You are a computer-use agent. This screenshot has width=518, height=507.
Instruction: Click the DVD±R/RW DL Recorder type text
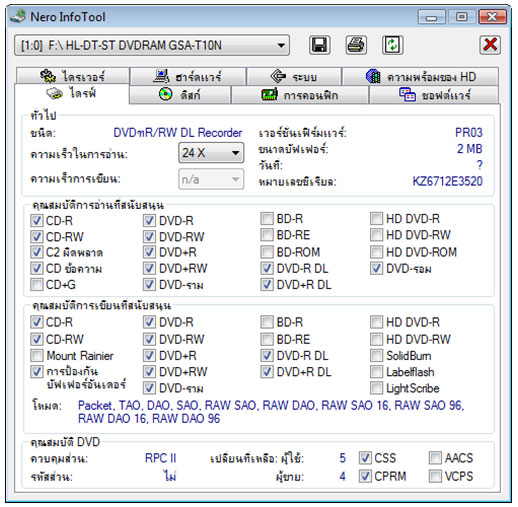(x=178, y=133)
